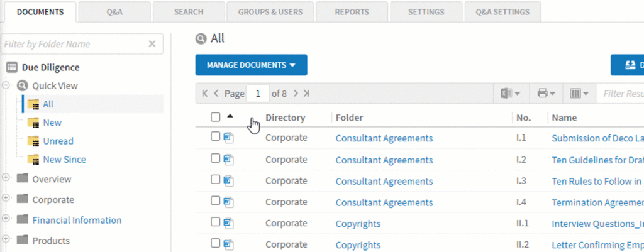Open the Groups & Users tab
644x252 pixels.
(270, 12)
